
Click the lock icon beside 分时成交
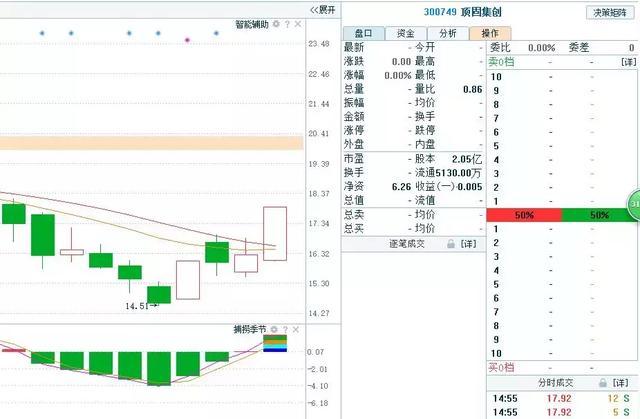603,383
